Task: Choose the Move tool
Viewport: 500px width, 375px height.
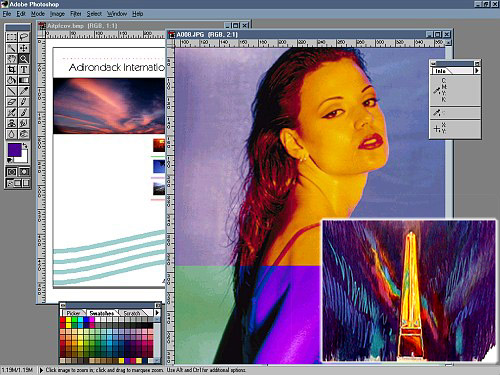Action: [24, 48]
